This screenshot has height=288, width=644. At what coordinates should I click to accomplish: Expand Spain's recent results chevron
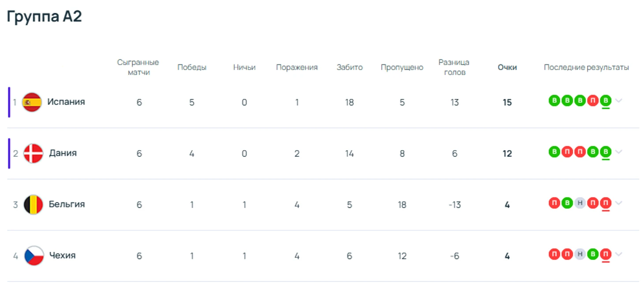click(x=619, y=101)
